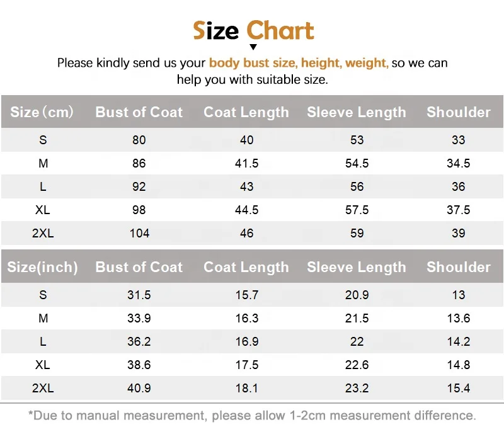Click the coat length value 18.1
The image size is (504, 427).
(x=246, y=388)
